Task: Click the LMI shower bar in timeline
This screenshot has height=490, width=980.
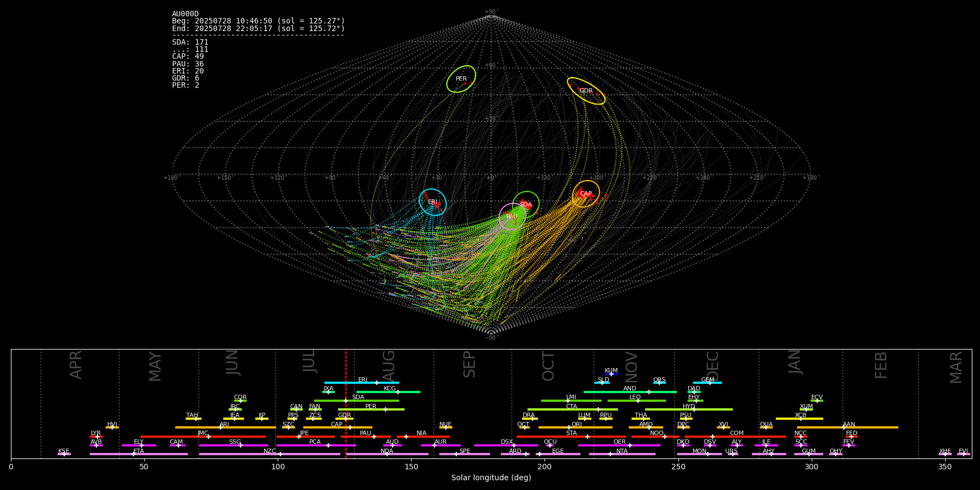Action: coord(571,401)
